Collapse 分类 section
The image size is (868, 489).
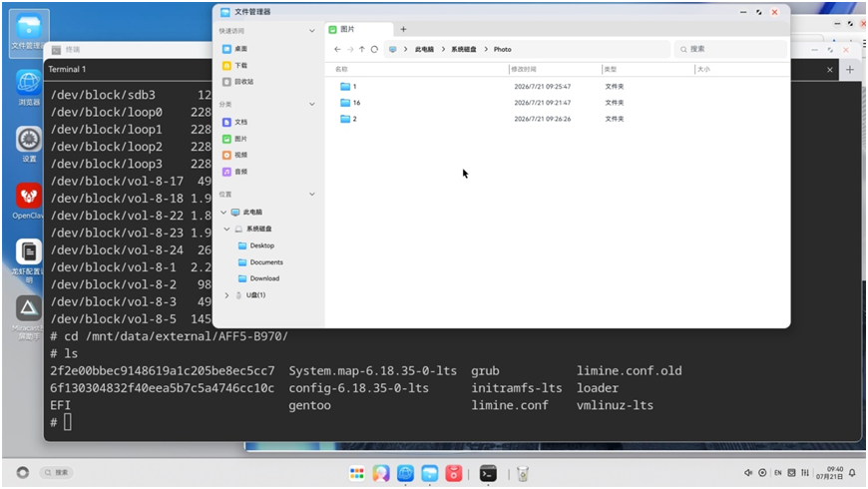[x=312, y=104]
